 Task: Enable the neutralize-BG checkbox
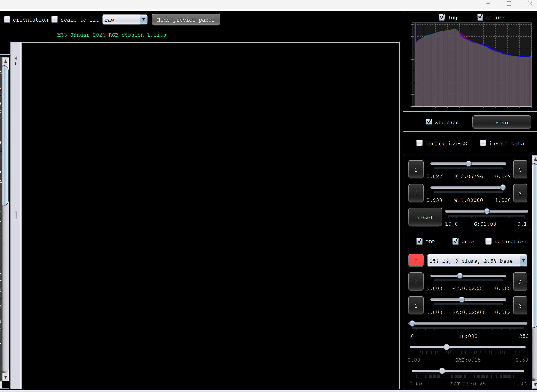pyautogui.click(x=419, y=143)
